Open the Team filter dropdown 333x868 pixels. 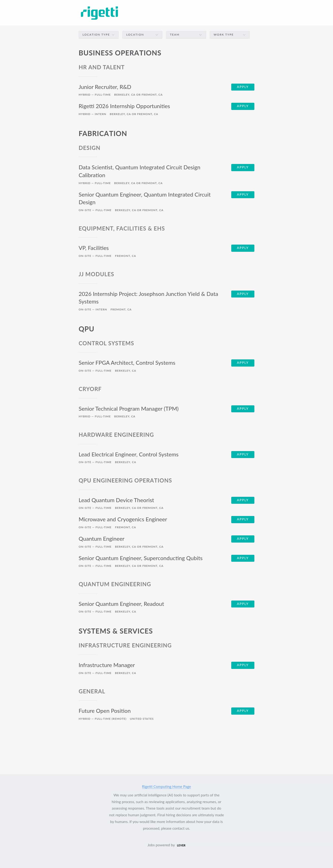pos(185,34)
